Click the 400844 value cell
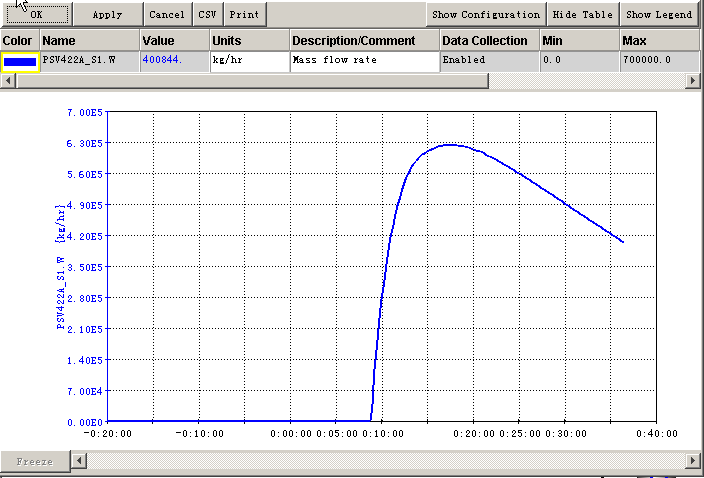The height and width of the screenshot is (478, 704). point(174,61)
